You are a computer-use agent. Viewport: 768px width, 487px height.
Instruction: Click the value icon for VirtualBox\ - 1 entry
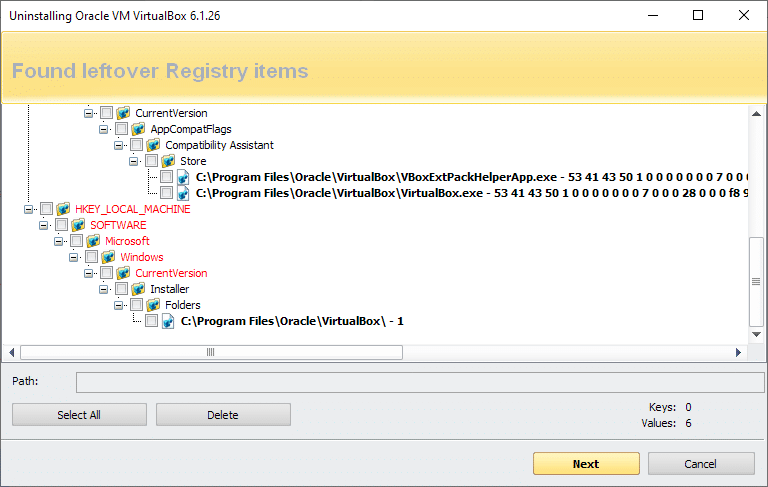click(168, 321)
